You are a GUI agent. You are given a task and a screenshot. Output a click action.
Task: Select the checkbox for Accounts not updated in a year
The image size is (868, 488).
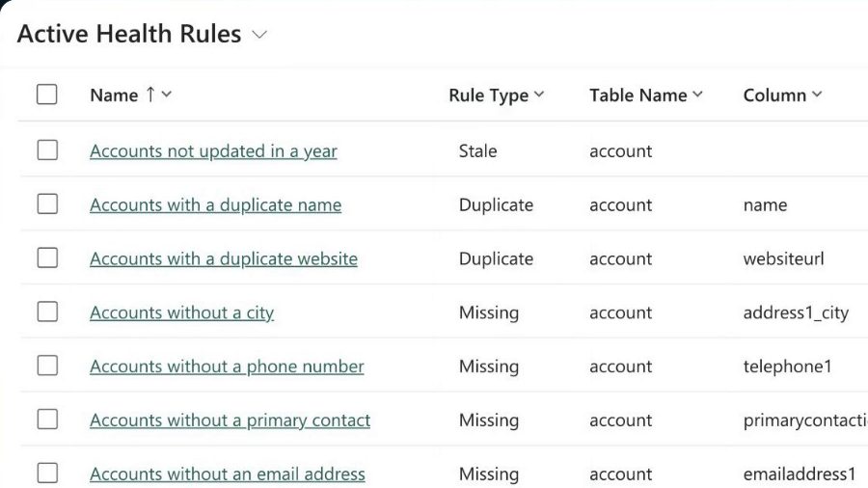(47, 149)
